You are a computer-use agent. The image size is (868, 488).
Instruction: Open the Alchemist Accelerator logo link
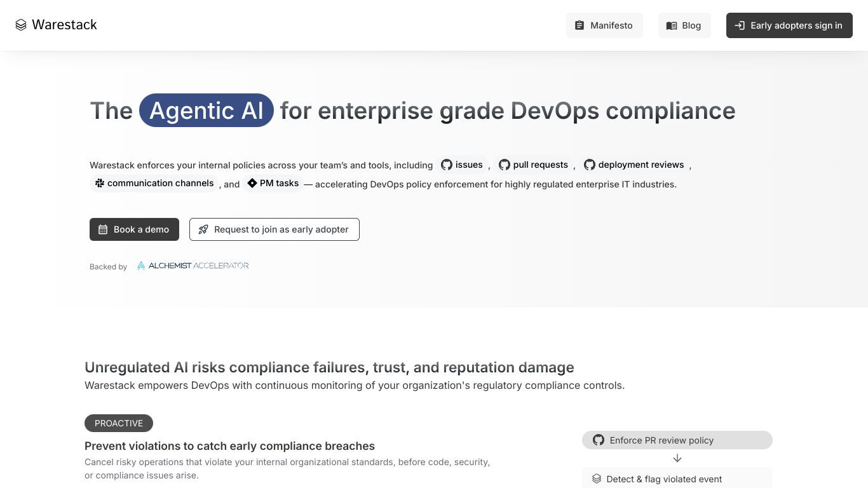193,266
